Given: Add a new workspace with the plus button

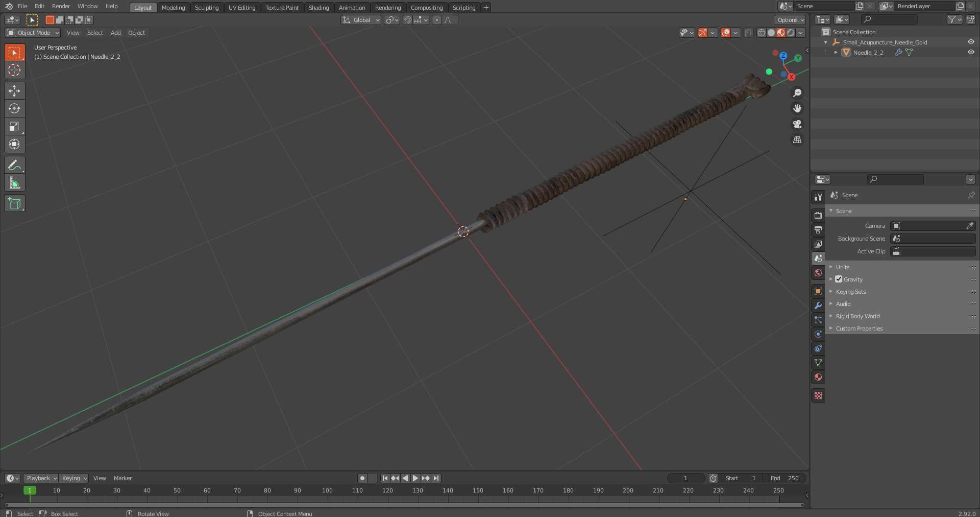Looking at the screenshot, I should click(486, 7).
